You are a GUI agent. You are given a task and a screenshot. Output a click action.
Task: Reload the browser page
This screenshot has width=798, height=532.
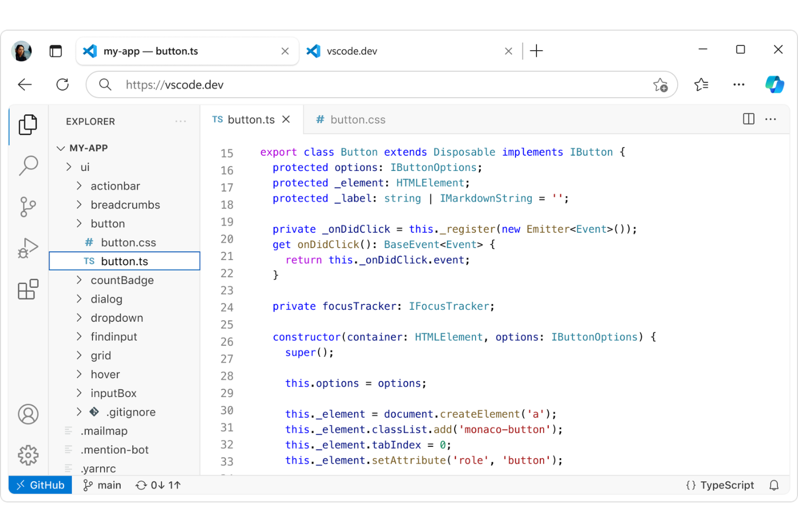tap(63, 85)
